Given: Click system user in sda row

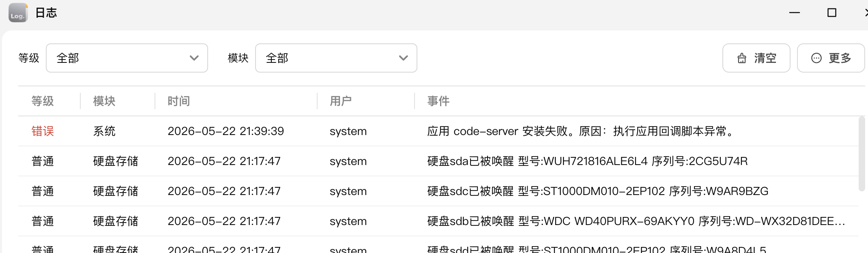Looking at the screenshot, I should pos(348,161).
